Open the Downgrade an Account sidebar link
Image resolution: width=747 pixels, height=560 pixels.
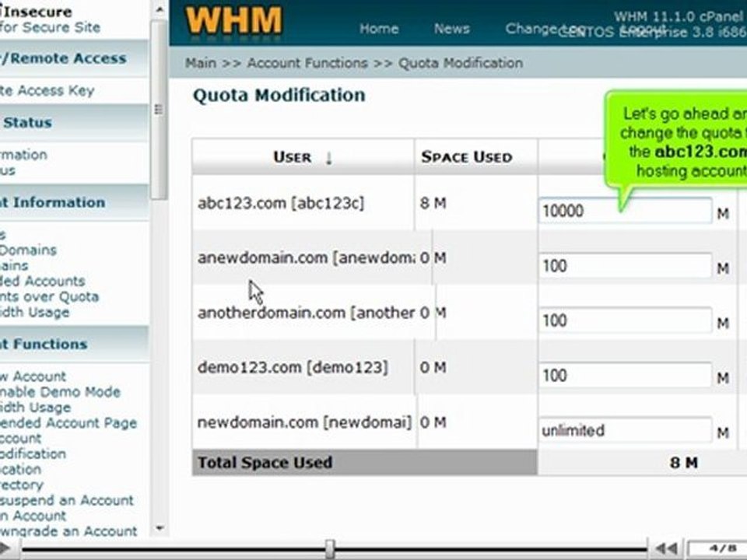[68, 531]
